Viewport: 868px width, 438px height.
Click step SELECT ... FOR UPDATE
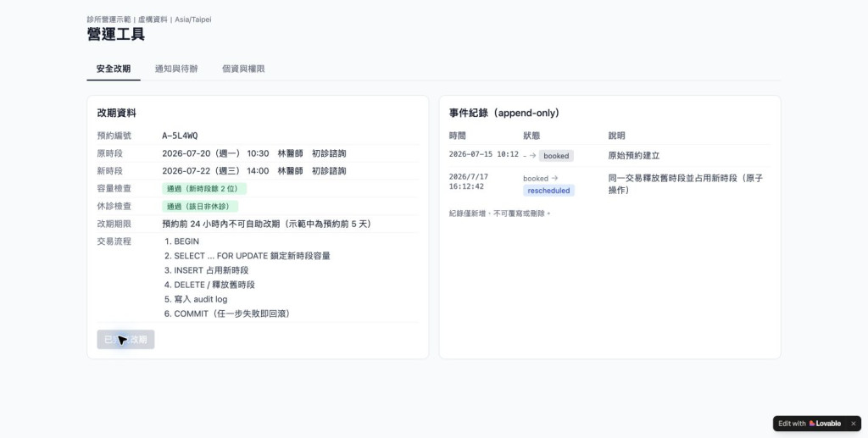tap(247, 256)
